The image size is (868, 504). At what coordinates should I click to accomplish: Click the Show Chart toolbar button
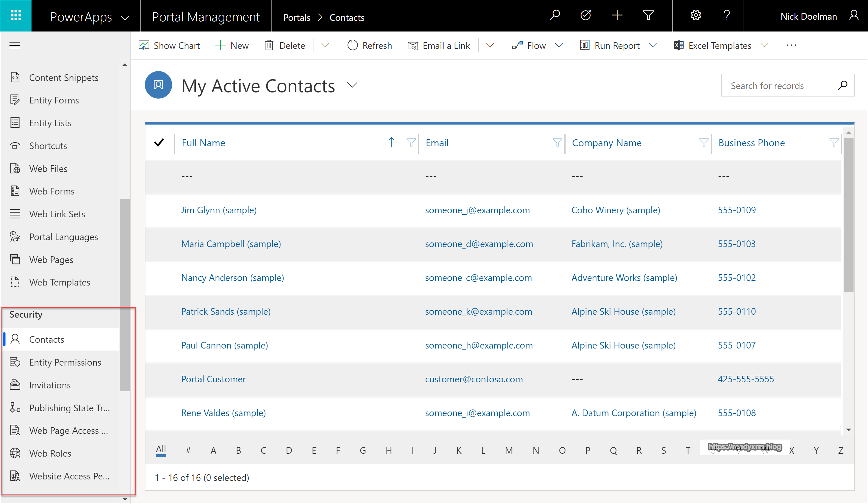pyautogui.click(x=169, y=45)
